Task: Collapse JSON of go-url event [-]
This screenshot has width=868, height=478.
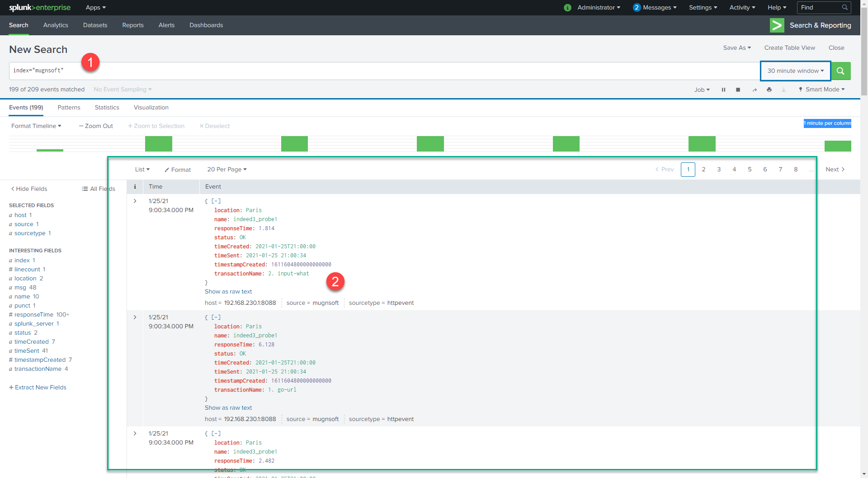Action: tap(216, 317)
